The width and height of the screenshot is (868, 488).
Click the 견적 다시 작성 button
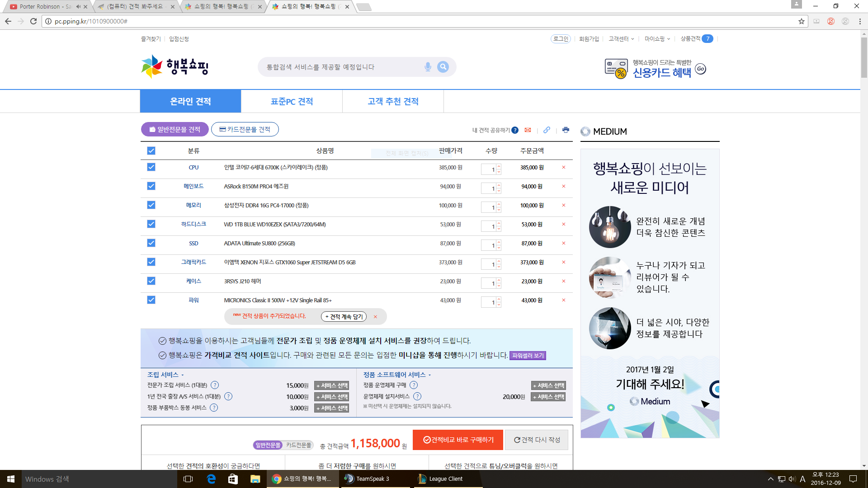pyautogui.click(x=537, y=440)
